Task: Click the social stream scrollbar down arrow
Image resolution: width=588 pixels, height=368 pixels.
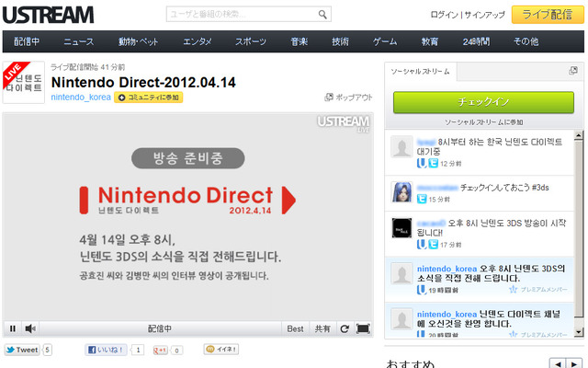Action: (579, 331)
